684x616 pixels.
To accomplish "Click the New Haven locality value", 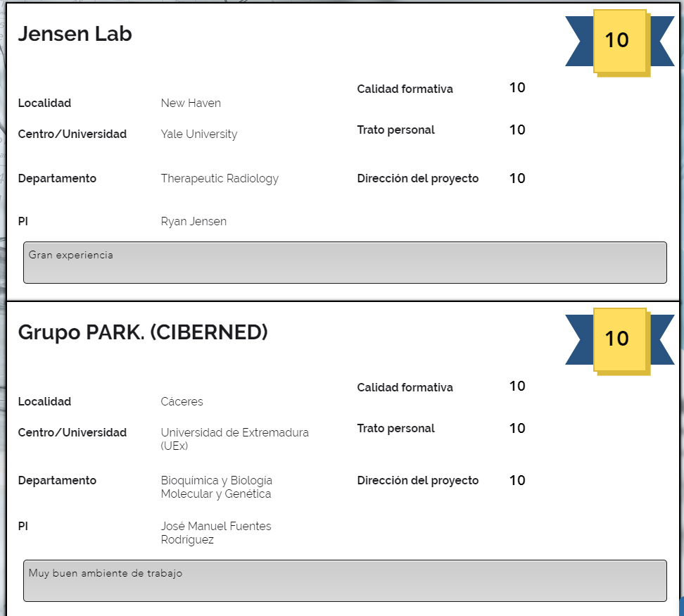I will [x=191, y=103].
